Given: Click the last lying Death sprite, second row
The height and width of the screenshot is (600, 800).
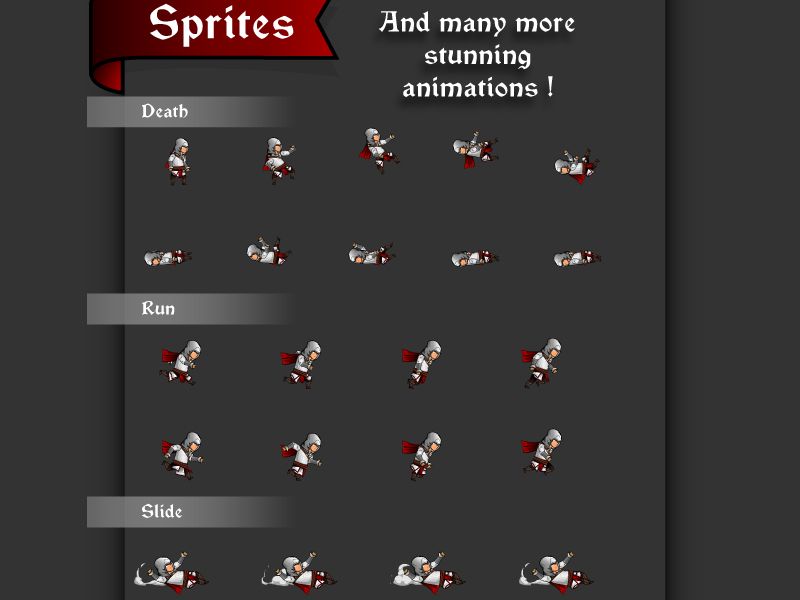Looking at the screenshot, I should (x=577, y=259).
